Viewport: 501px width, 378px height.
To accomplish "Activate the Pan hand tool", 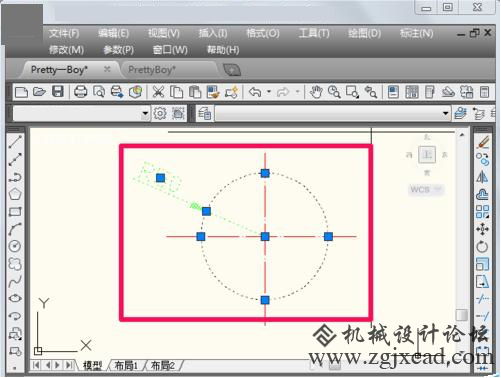I will click(x=316, y=92).
